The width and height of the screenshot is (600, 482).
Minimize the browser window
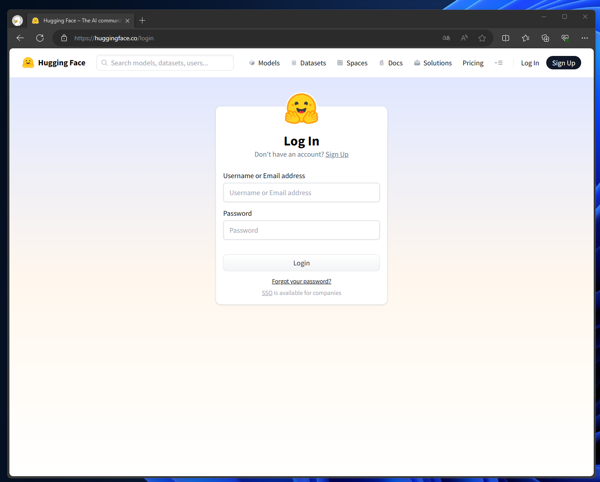pos(544,17)
